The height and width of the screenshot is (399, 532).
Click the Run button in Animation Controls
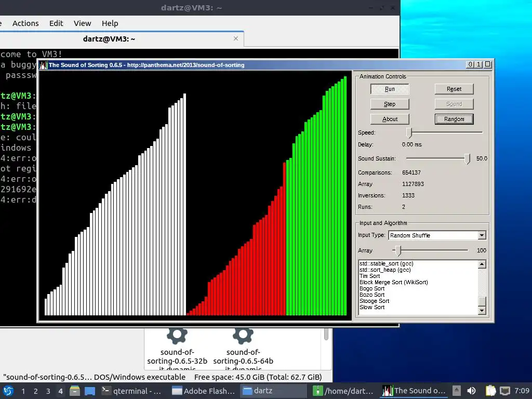390,89
